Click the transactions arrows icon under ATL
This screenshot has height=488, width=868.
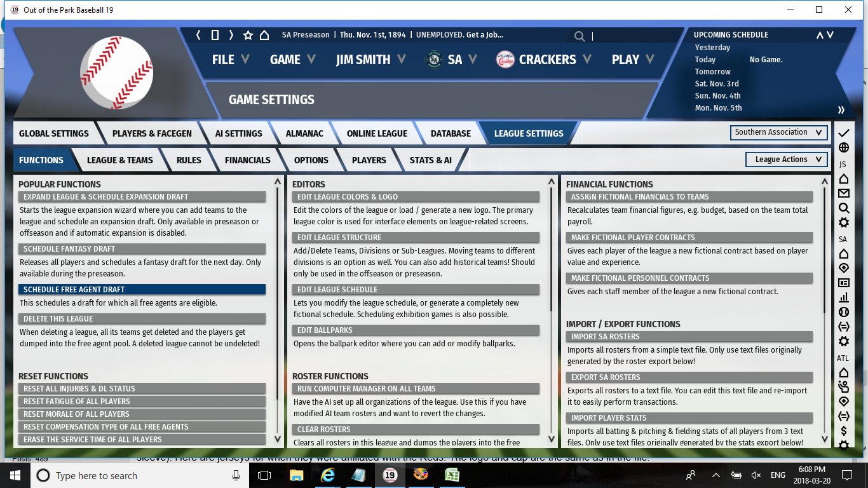point(843,416)
